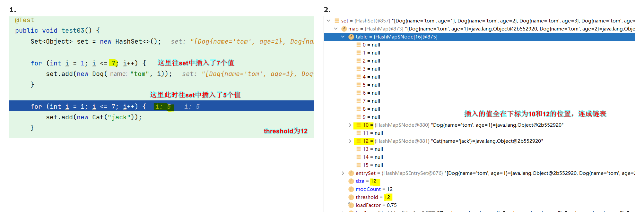Image resolution: width=644 pixels, height=221 pixels.
Task: Collapse the map HashMap@873 node
Action: [x=335, y=29]
